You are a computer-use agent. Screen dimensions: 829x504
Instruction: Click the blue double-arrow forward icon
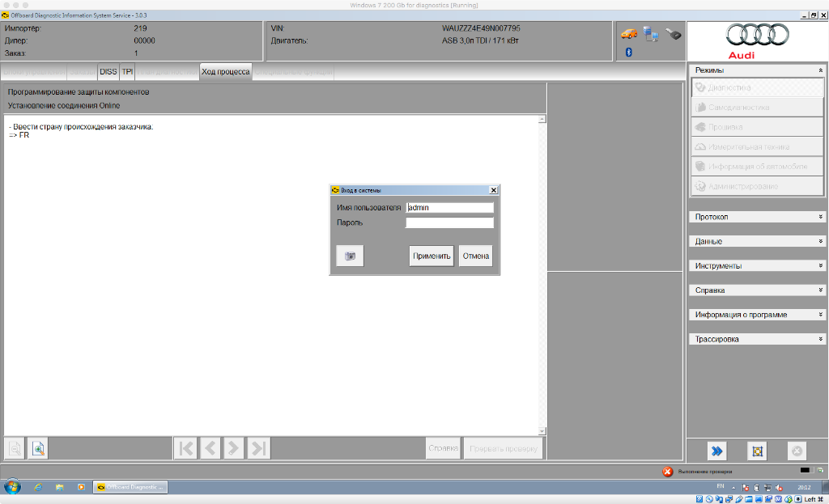[x=717, y=451]
